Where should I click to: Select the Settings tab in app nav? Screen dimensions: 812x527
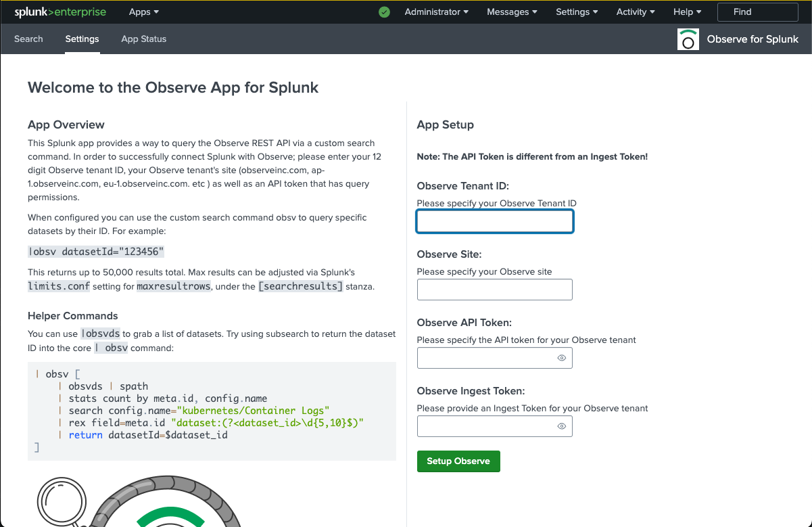pyautogui.click(x=82, y=39)
